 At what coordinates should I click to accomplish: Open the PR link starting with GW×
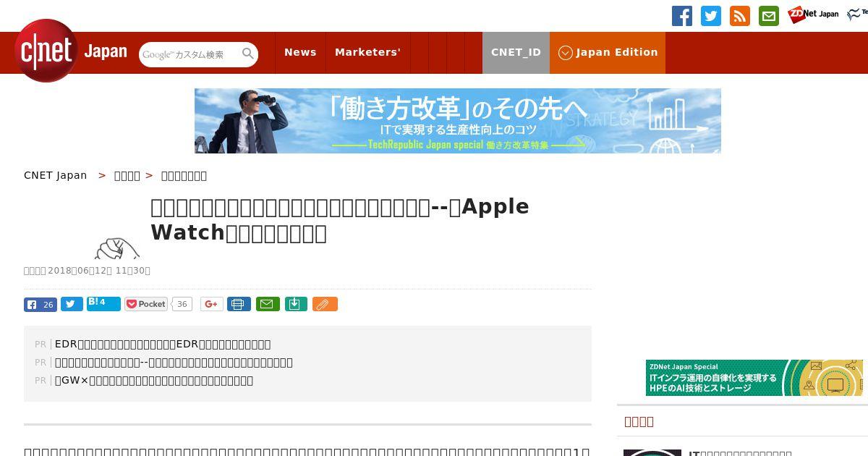(x=154, y=380)
